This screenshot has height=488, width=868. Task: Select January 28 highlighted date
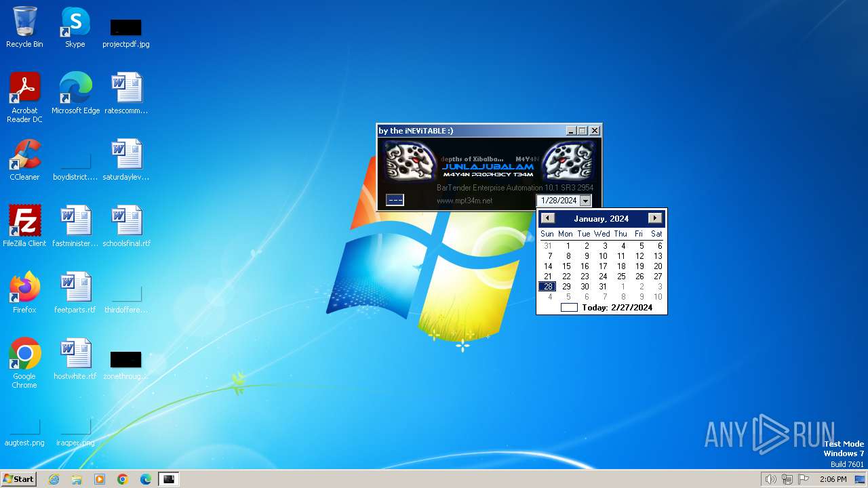tap(547, 287)
